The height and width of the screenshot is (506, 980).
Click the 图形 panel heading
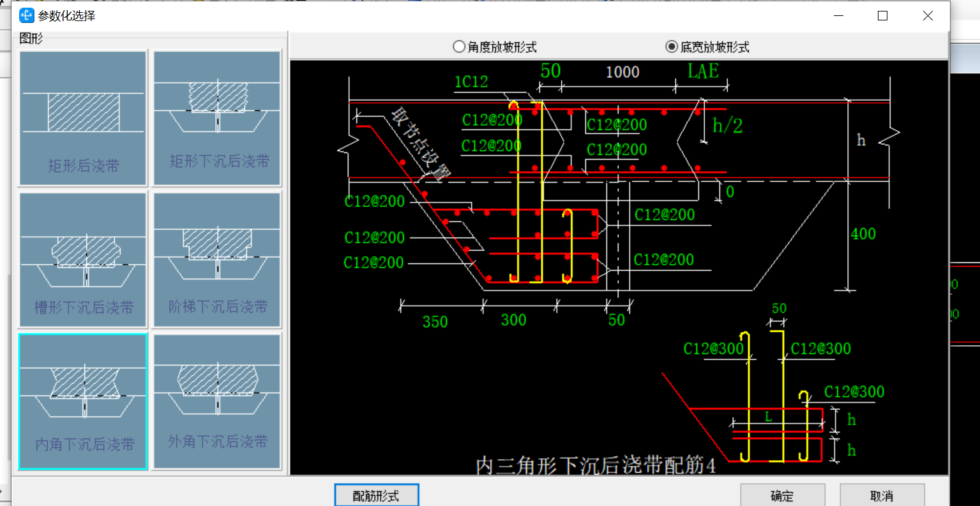tap(31, 38)
